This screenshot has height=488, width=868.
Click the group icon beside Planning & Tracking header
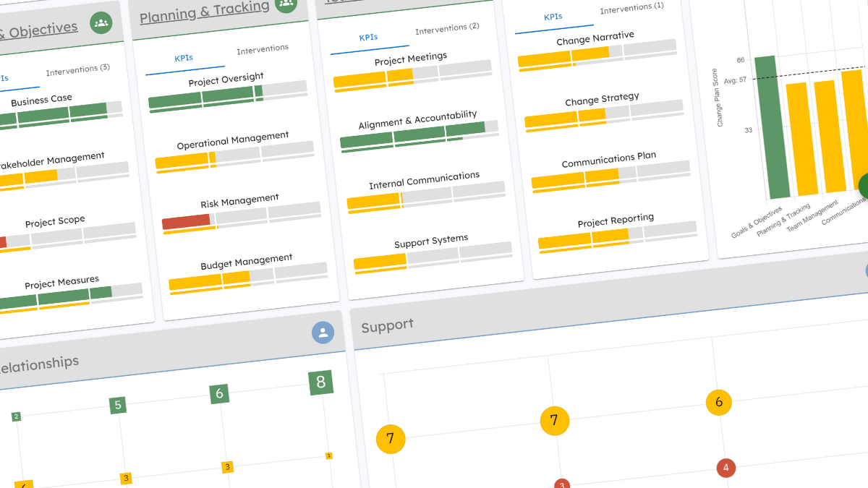287,4
